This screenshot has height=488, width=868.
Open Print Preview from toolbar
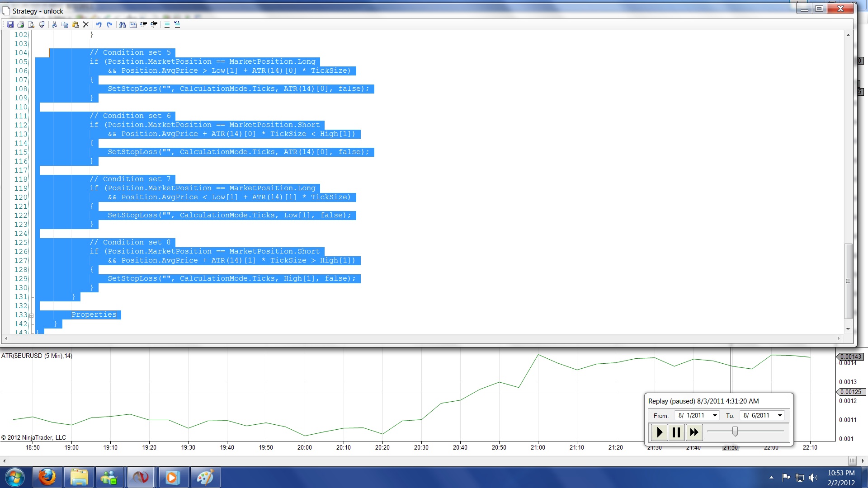[31, 24]
